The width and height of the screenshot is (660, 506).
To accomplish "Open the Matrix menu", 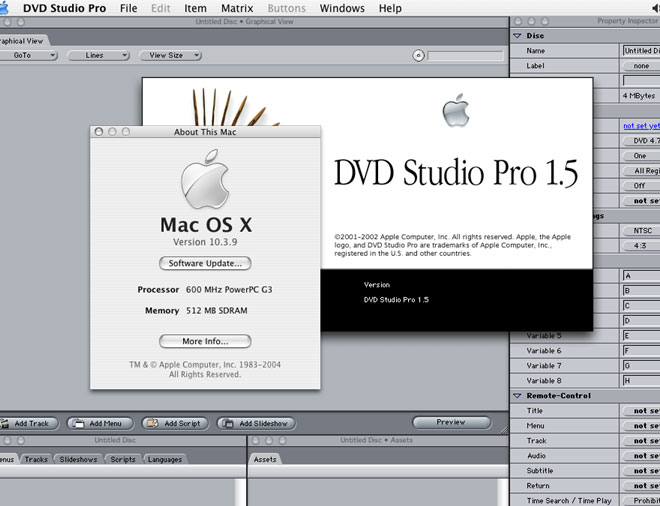I will [237, 8].
